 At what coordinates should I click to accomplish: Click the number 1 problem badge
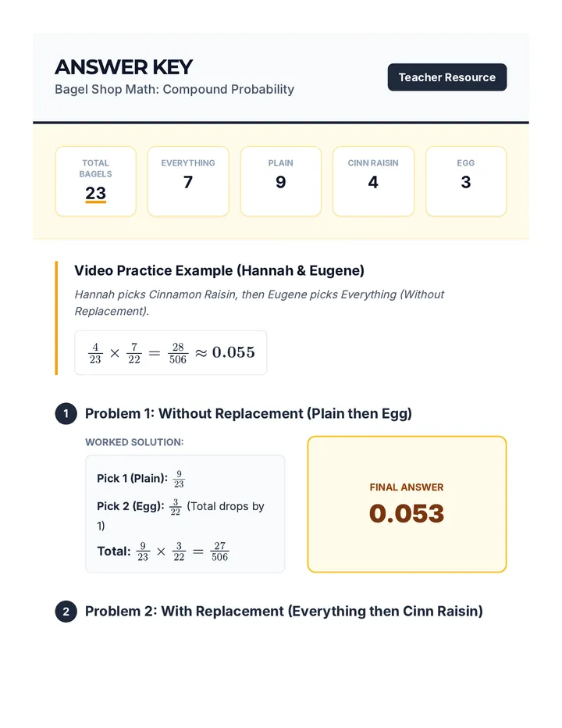coord(66,413)
